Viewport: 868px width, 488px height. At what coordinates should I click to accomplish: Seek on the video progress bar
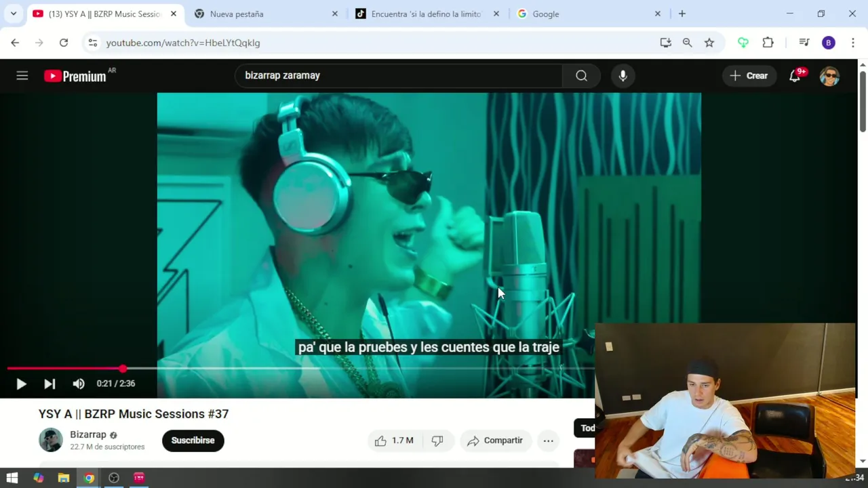coord(301,369)
